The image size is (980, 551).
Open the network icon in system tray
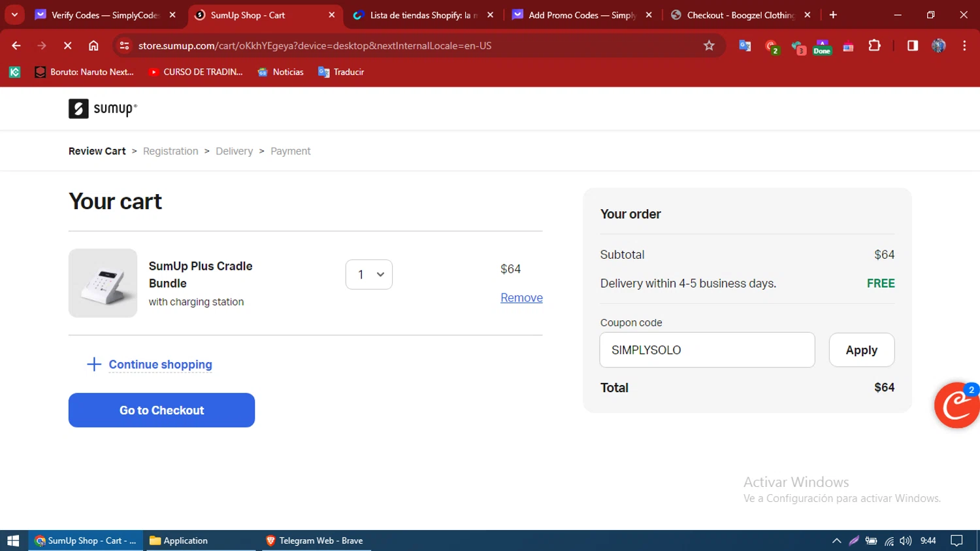(x=889, y=541)
